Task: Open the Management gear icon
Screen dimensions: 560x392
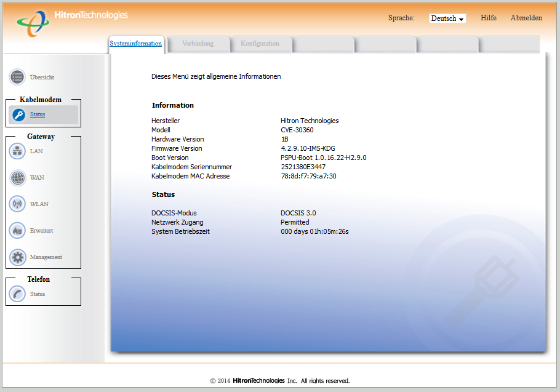Action: click(17, 257)
